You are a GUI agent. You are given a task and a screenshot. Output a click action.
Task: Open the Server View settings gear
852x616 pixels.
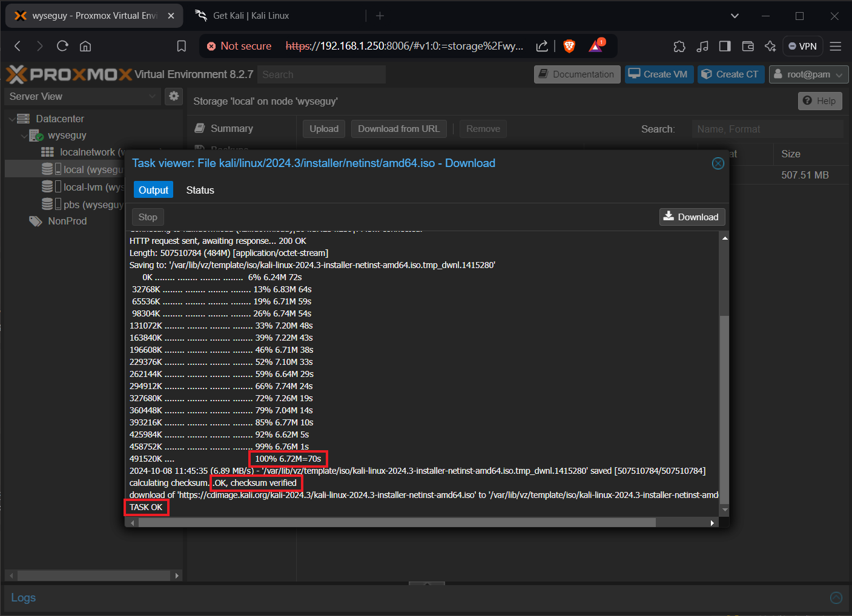click(174, 96)
